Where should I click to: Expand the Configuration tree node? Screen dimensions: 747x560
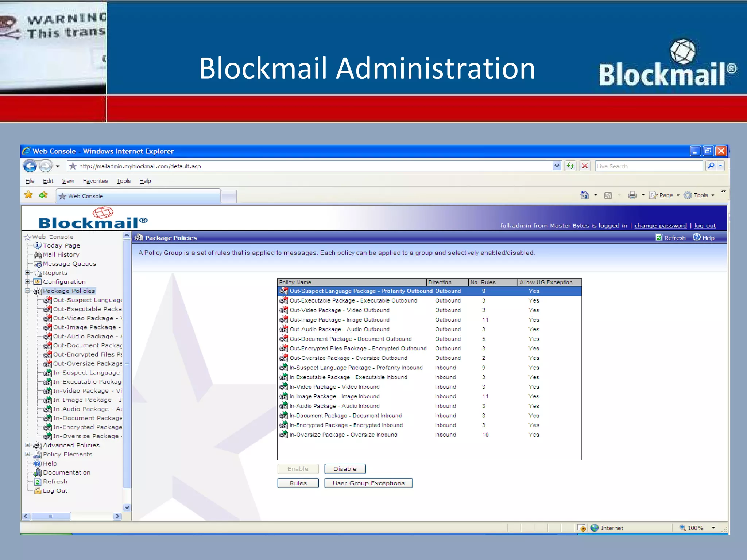27,281
